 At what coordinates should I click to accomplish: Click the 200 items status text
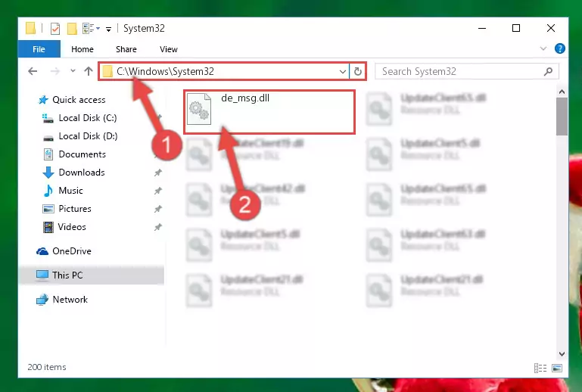coord(47,367)
